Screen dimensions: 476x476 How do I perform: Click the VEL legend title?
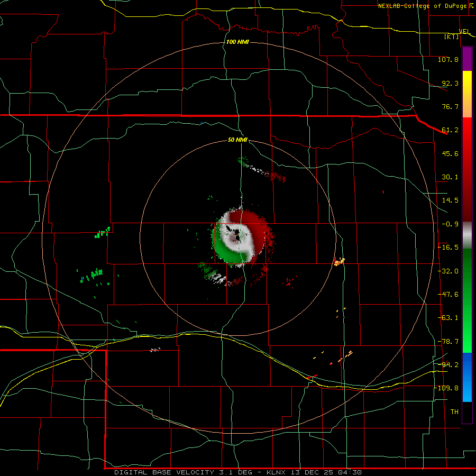point(464,31)
